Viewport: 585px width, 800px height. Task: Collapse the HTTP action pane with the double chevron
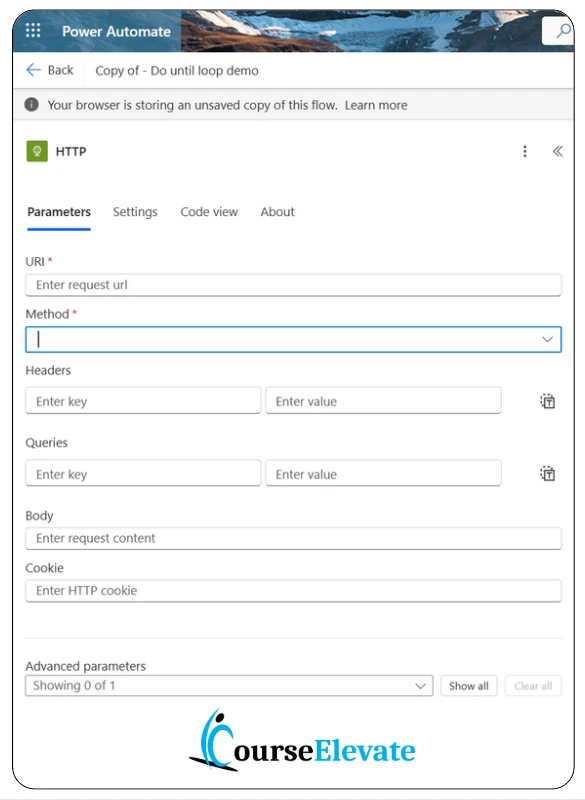point(556,151)
